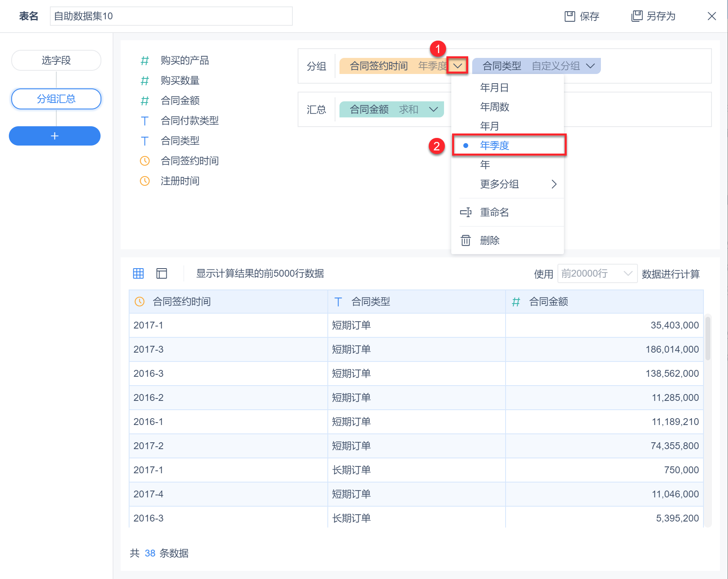The width and height of the screenshot is (728, 579).
Task: Click the clock icon in 合同签约时间 column header
Action: pos(140,302)
